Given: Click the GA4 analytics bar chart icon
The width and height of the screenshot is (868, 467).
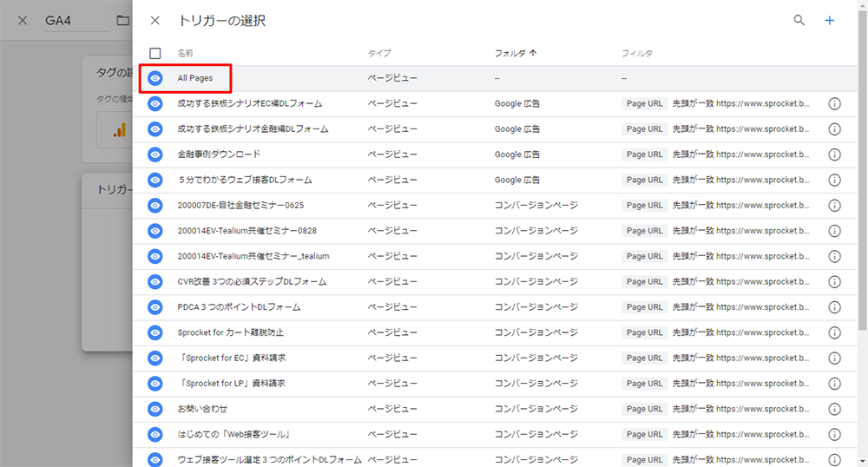Looking at the screenshot, I should point(120,130).
